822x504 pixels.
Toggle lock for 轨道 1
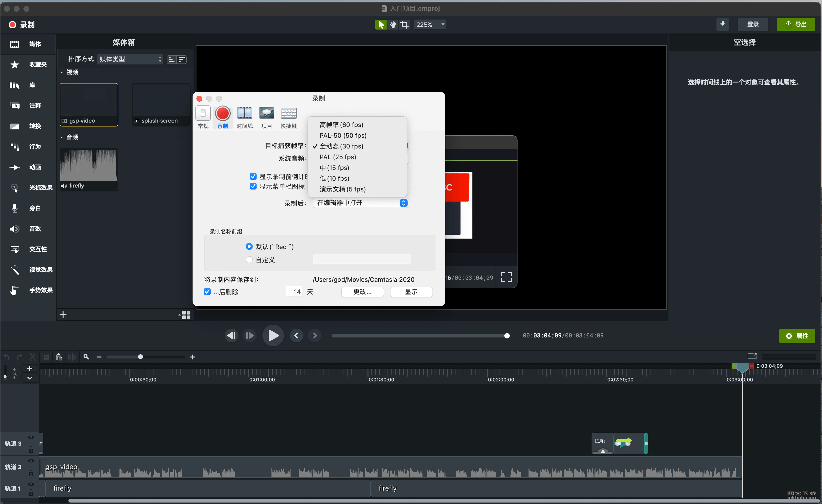click(x=31, y=493)
